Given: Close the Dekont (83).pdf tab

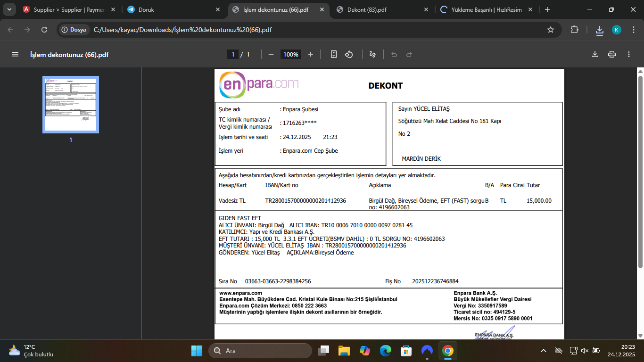Looking at the screenshot, I should pyautogui.click(x=426, y=9).
